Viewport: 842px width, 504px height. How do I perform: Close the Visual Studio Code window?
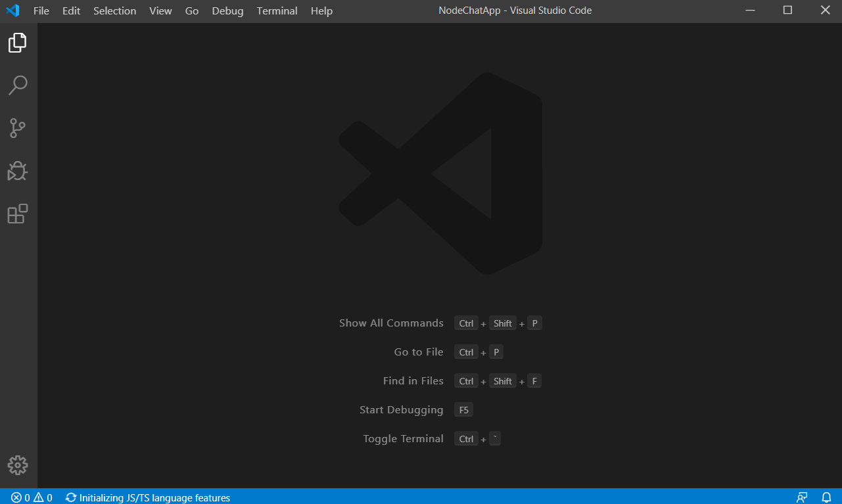point(826,11)
